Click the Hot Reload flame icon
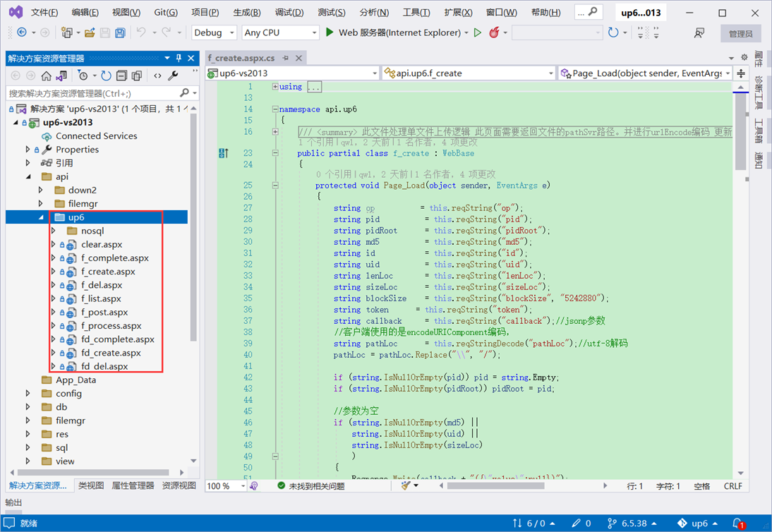Viewport: 772px width, 532px height. pyautogui.click(x=494, y=33)
